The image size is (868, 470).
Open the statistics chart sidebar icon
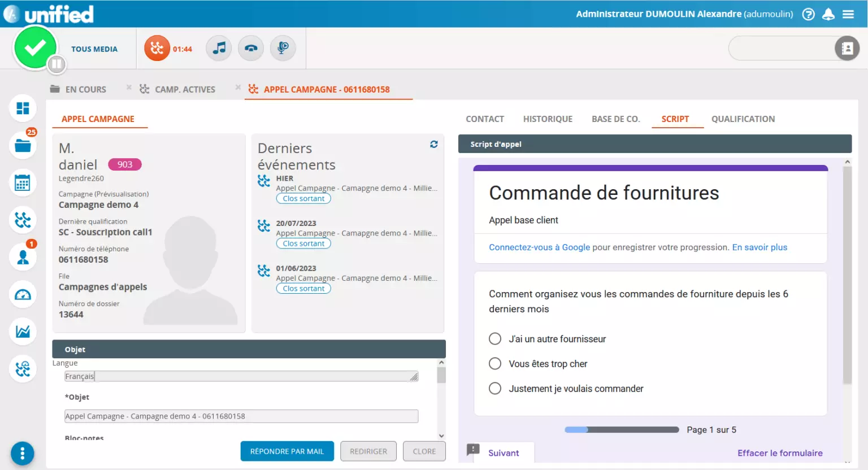pyautogui.click(x=23, y=332)
